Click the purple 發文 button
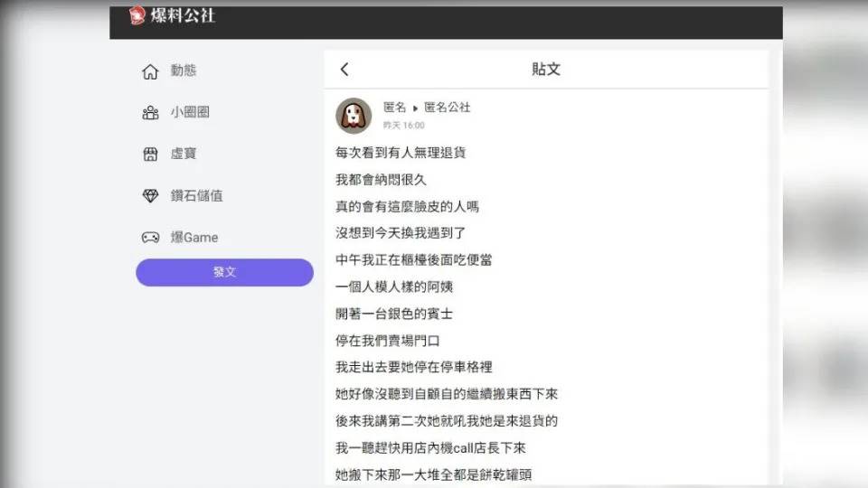The width and height of the screenshot is (868, 488). [225, 272]
